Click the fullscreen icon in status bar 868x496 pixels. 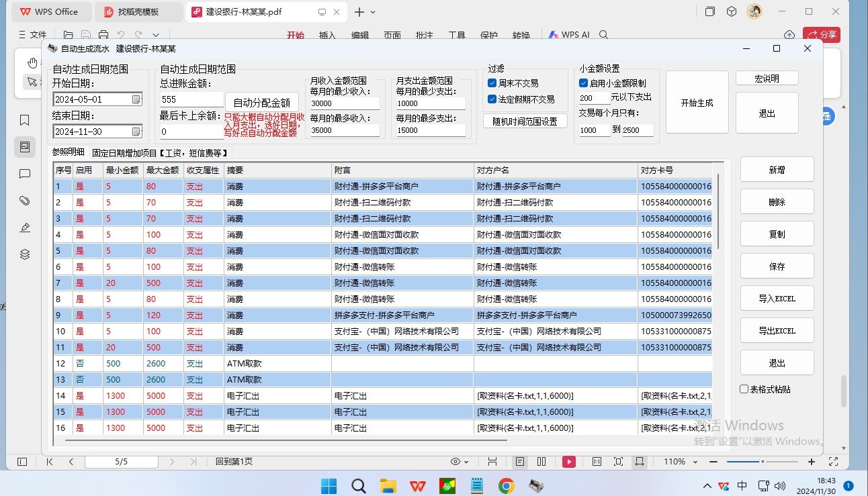click(x=833, y=462)
